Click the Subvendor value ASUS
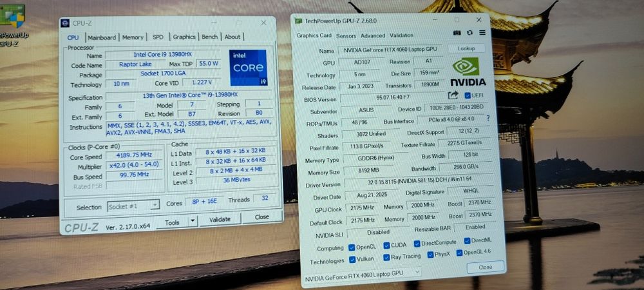644x290 pixels. (x=366, y=110)
